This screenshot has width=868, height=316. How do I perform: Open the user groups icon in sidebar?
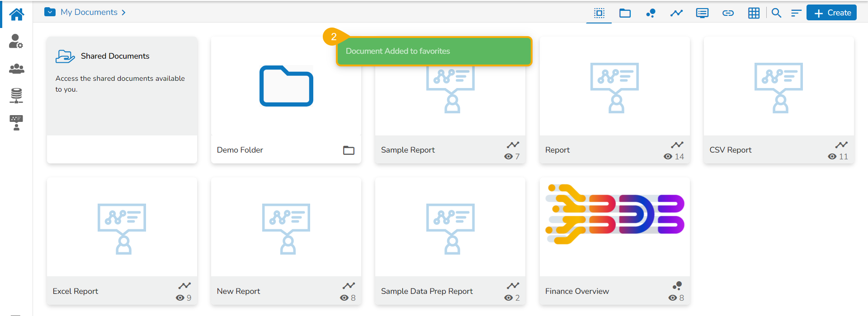tap(17, 69)
